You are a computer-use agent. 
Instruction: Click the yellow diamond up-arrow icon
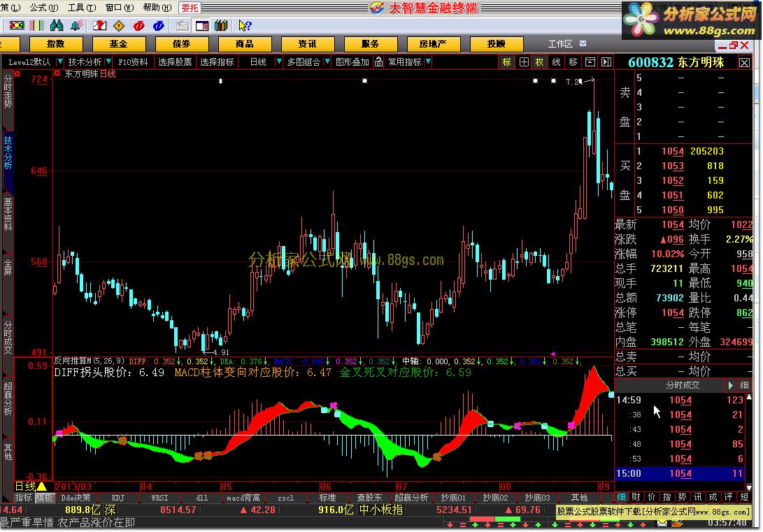[x=119, y=25]
